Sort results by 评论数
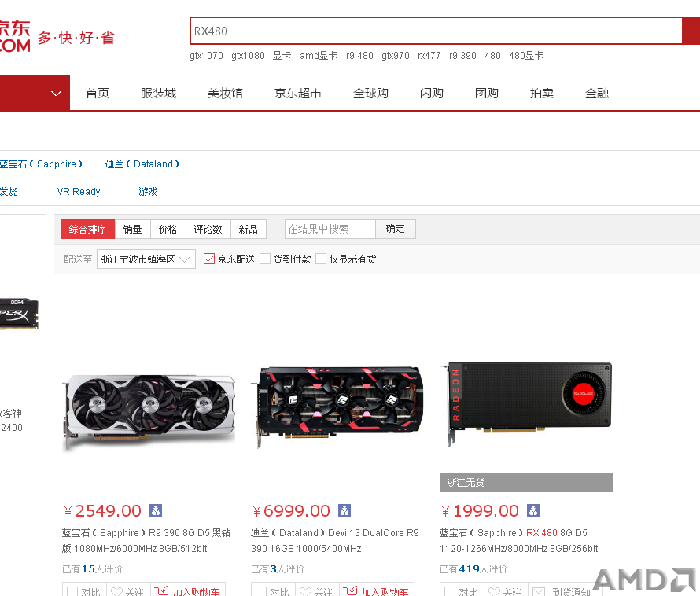 point(208,229)
